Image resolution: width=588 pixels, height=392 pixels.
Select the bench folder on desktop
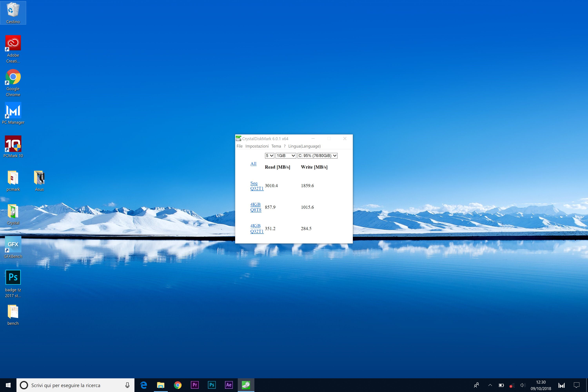pyautogui.click(x=13, y=315)
